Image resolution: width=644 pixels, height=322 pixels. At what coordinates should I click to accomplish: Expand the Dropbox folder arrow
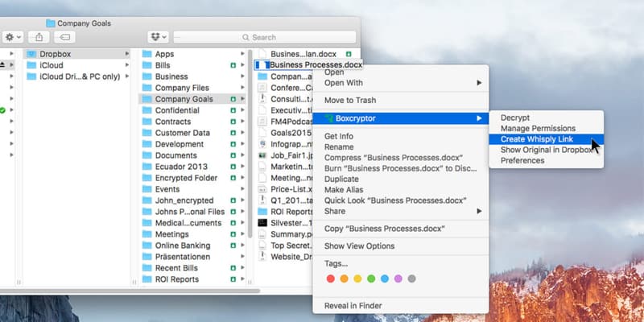tap(127, 54)
